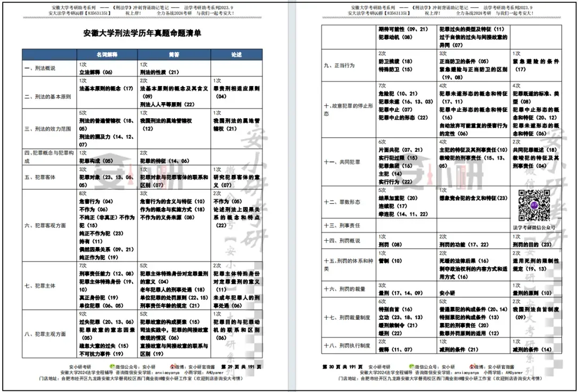The image size is (578, 392).
Task: Click 实行行为（22）
Action: point(395,182)
